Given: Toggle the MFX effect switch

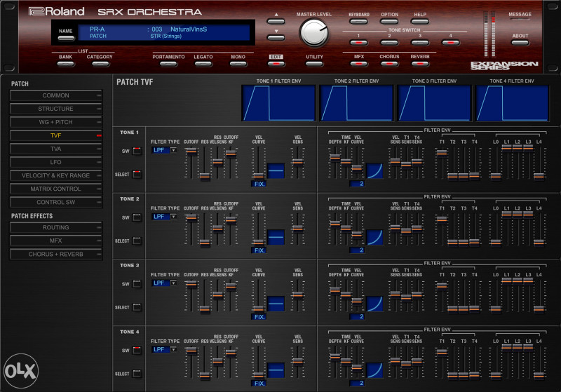Looking at the screenshot, I should pyautogui.click(x=358, y=64).
